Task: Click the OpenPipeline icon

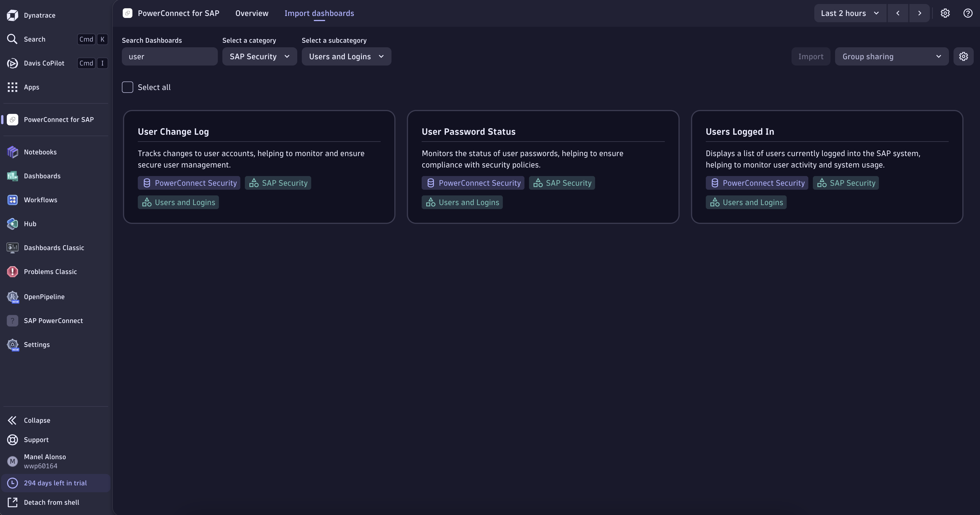Action: 13,297
